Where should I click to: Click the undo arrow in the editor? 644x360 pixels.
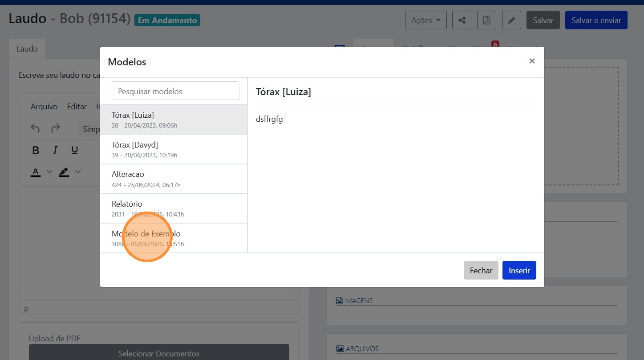pyautogui.click(x=35, y=129)
